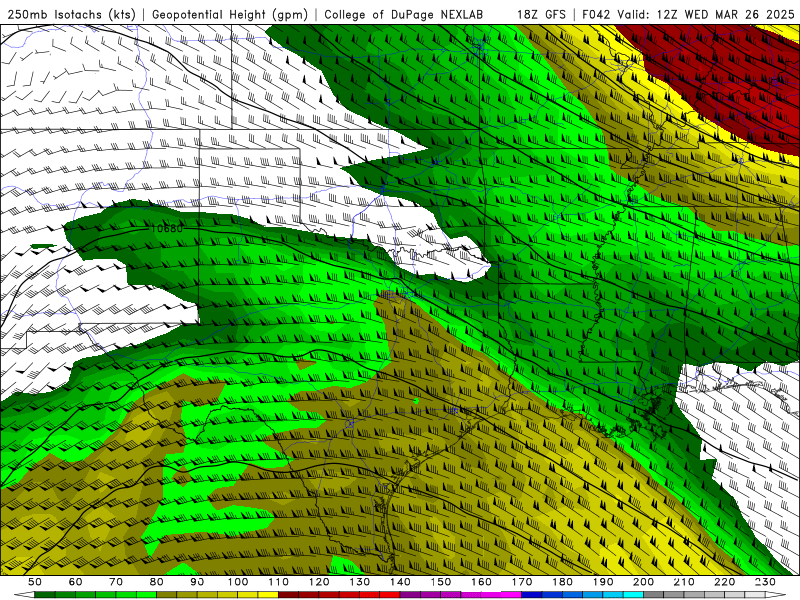This screenshot has height=600, width=800.
Task: Click the '130' color scale label
Action: 359,582
